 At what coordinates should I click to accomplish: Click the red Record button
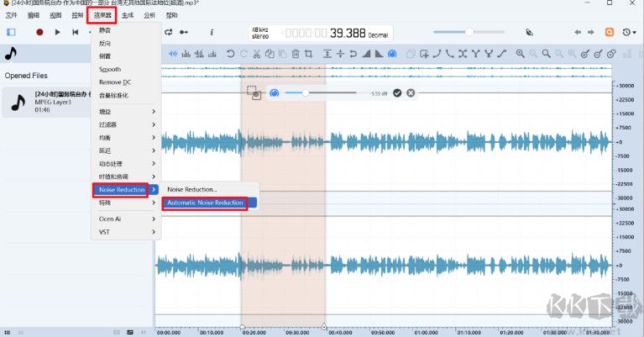click(39, 32)
